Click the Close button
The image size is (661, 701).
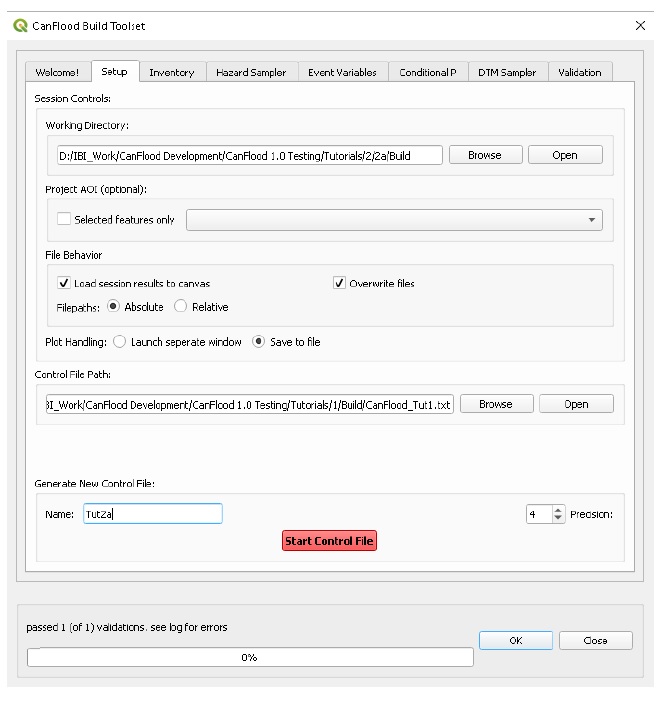click(595, 640)
